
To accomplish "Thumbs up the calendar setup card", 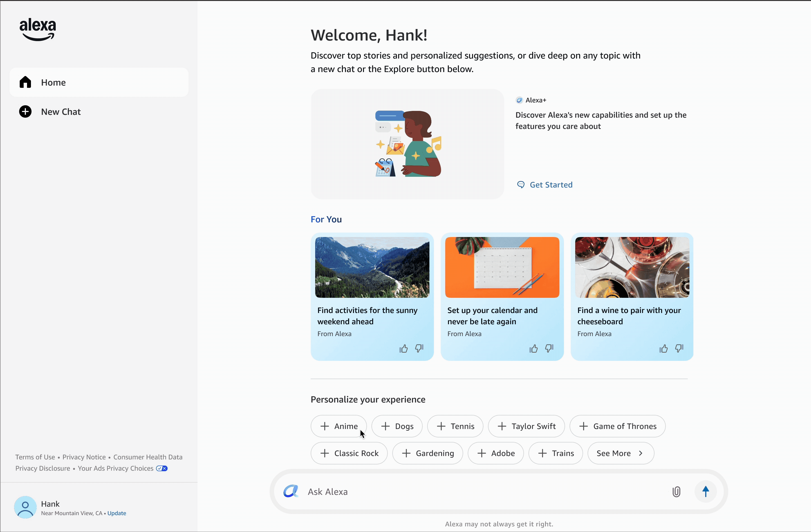I will pyautogui.click(x=534, y=348).
